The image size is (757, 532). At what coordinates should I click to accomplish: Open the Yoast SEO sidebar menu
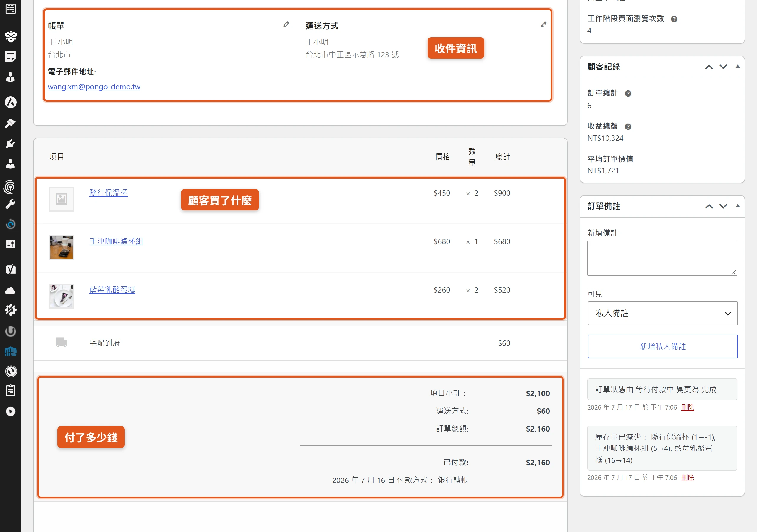(11, 269)
